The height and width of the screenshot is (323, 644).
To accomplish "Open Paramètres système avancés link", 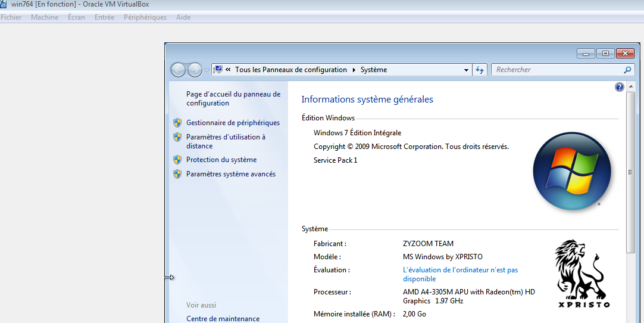I will [231, 174].
